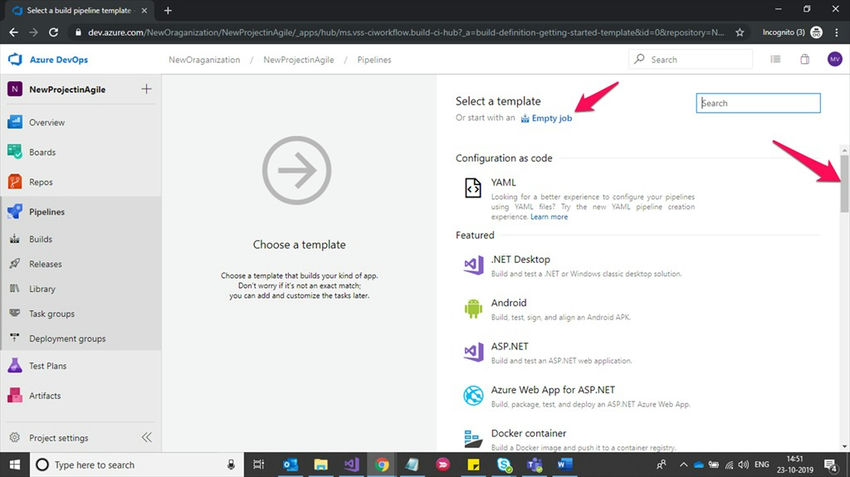This screenshot has width=850, height=477.
Task: Click Pipelines breadcrumb
Action: click(x=374, y=60)
